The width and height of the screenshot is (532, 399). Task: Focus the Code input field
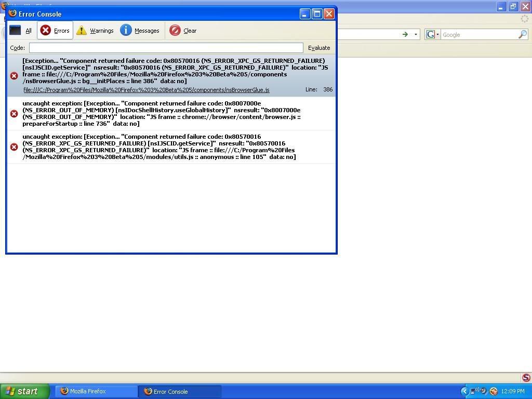(166, 48)
